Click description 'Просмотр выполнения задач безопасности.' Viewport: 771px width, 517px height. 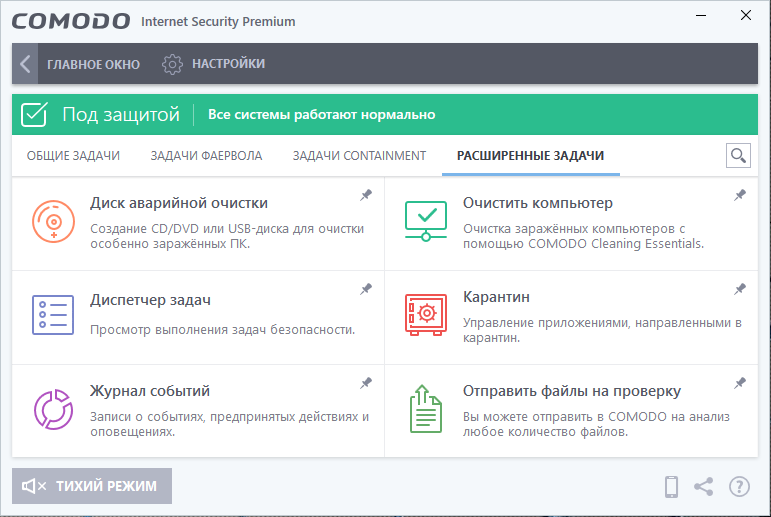[x=222, y=330]
